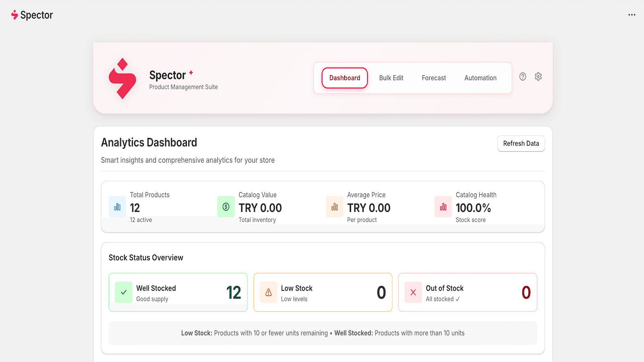Click the Catalog Value TRY 0.00 amount

(x=260, y=208)
